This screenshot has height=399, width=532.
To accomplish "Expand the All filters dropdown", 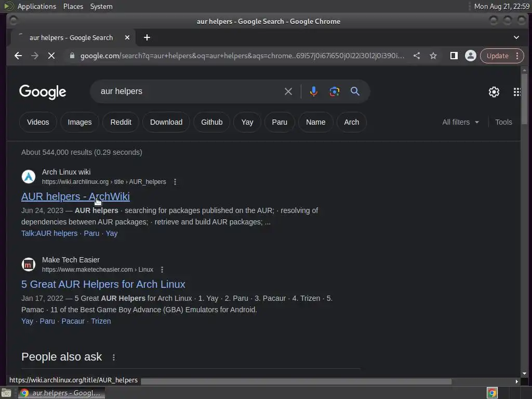I will pos(460,122).
